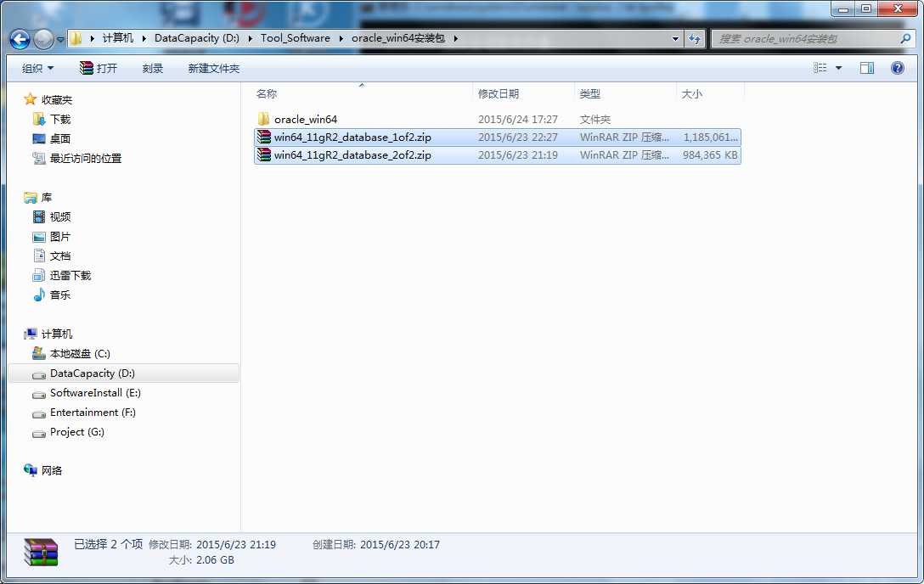Open the 组织 menu
924x584 pixels.
coord(37,68)
